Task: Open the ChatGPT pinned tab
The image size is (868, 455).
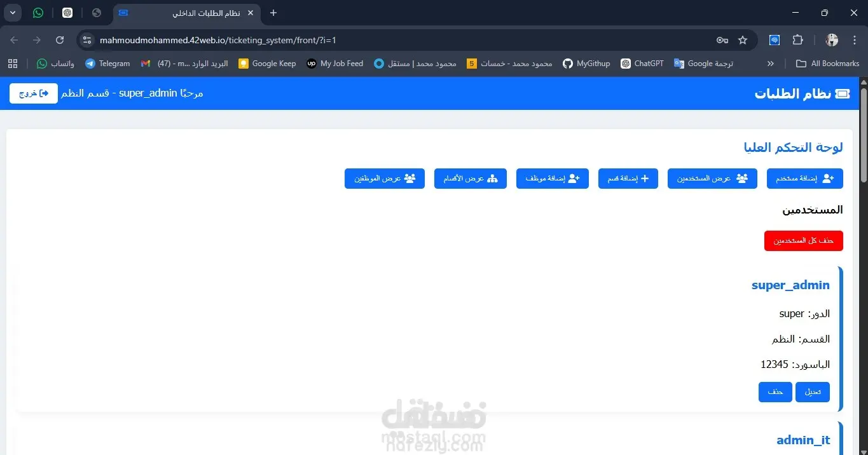Action: (x=67, y=13)
